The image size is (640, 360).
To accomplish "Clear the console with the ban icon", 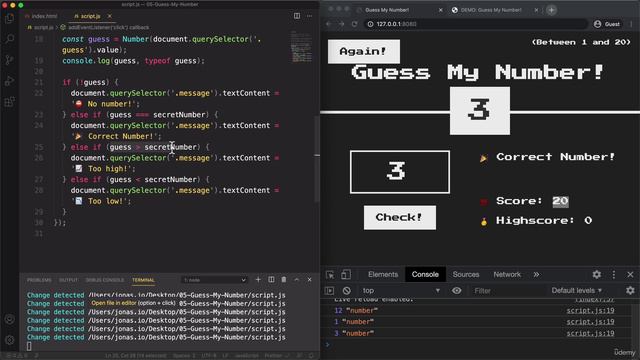I will click(347, 291).
